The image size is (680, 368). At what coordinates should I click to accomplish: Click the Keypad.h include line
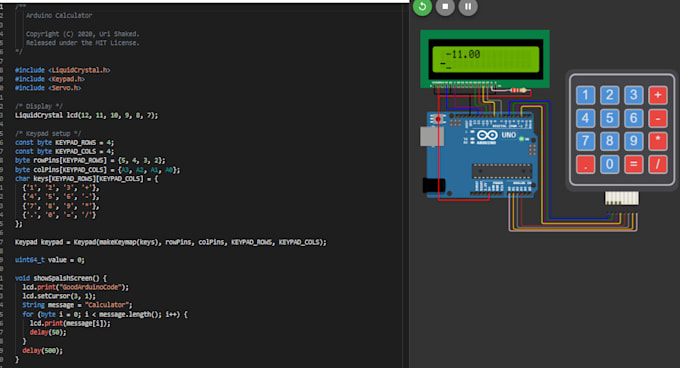(49, 79)
